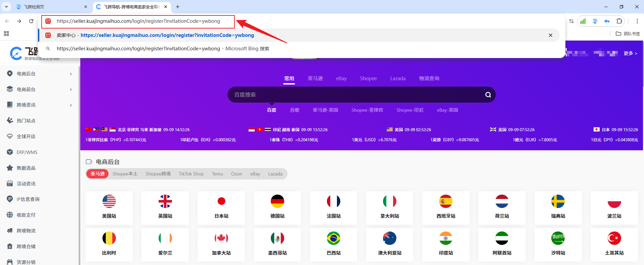Click the 1美元 (USD) =6.7076元 exchange rate
This screenshot has width=644, height=265.
[374, 140]
